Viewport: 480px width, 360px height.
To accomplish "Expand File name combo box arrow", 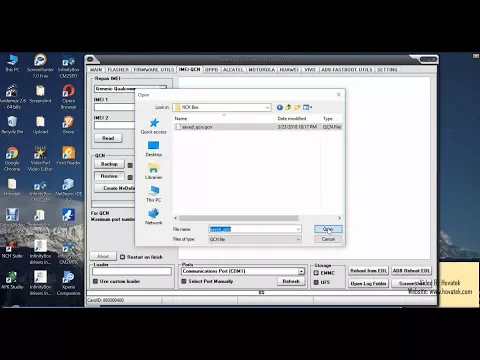I will [298, 229].
